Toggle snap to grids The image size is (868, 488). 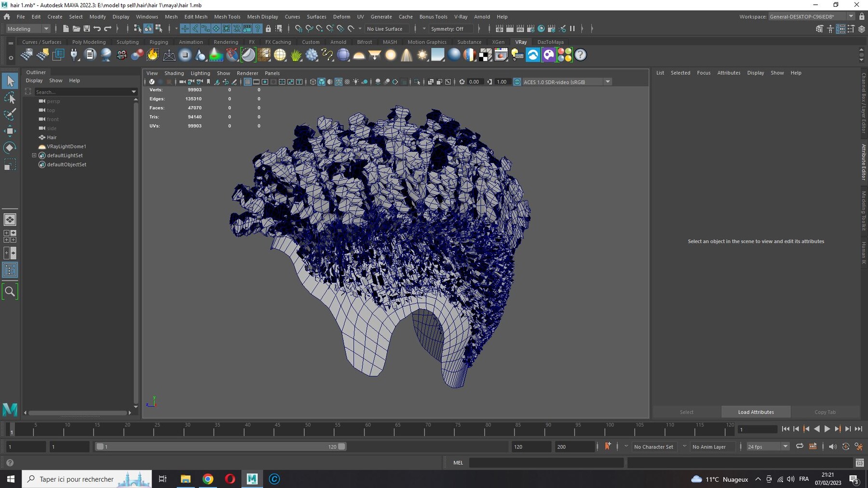point(298,29)
